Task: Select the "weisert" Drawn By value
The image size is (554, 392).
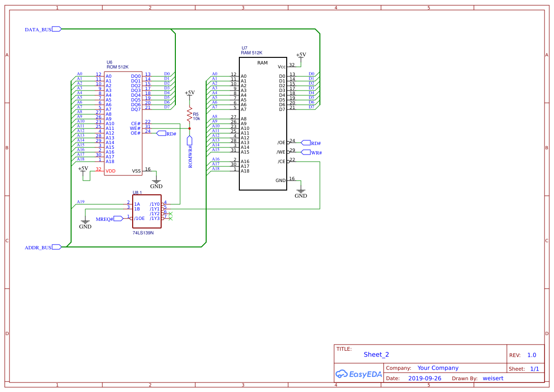Action: (x=492, y=378)
